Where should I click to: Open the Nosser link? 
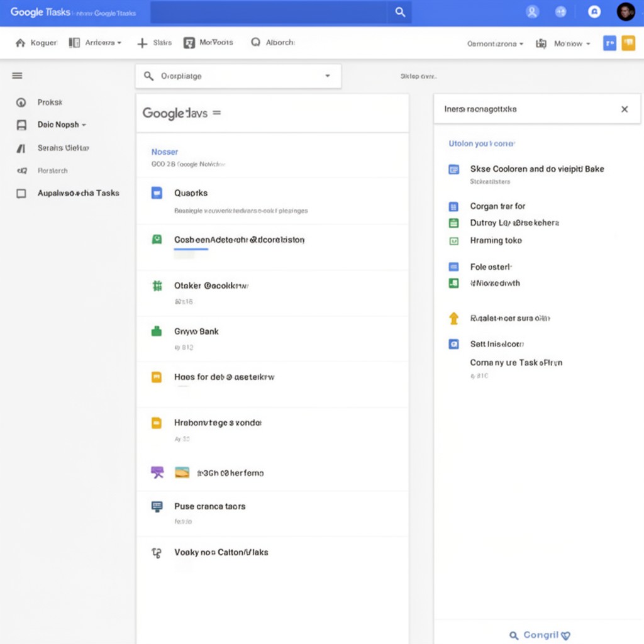(x=165, y=152)
